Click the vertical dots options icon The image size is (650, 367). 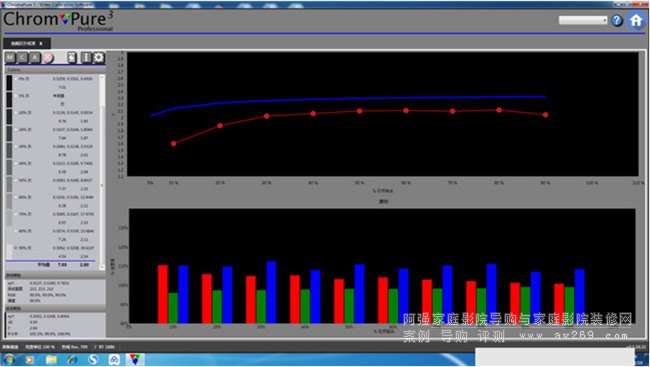[85, 58]
